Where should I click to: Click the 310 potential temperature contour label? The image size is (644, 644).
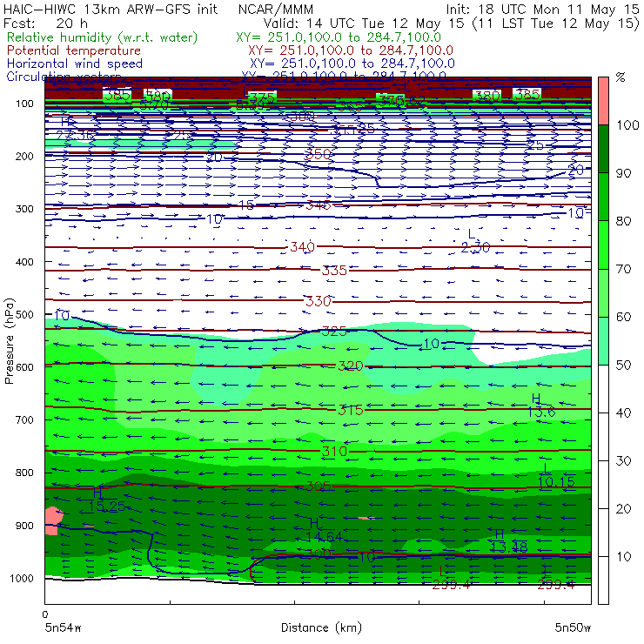334,452
